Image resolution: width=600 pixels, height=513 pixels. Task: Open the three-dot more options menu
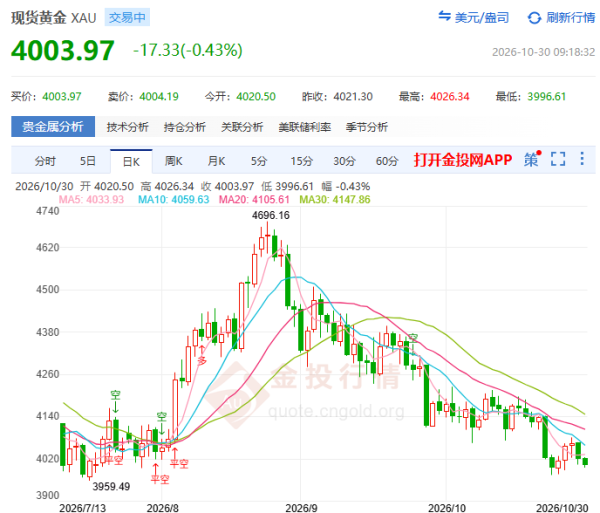[582, 159]
